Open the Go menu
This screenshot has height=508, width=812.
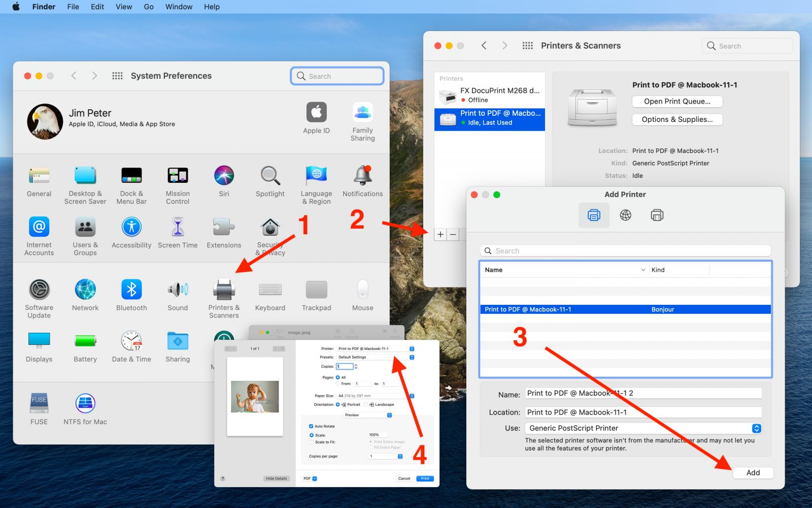(x=149, y=7)
